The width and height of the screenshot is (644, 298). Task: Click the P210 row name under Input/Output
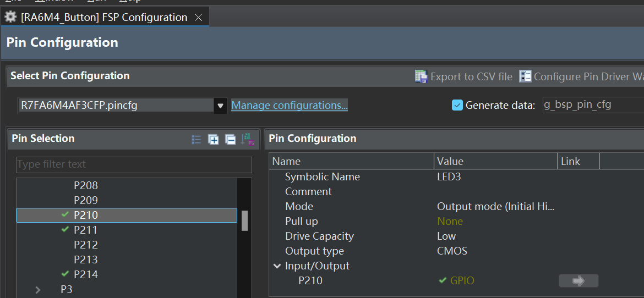[x=310, y=281]
